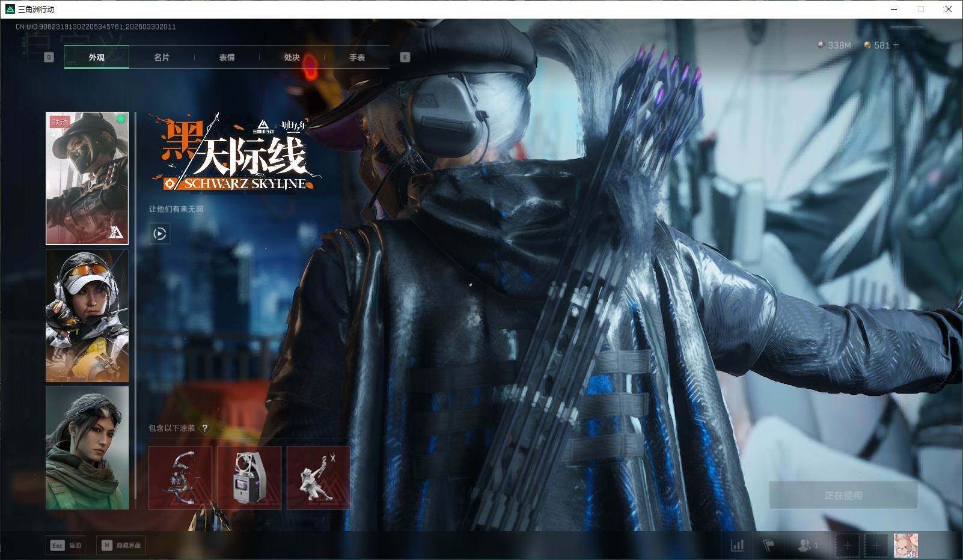Expand the first invite slot with plus sign
The width and height of the screenshot is (963, 560).
pos(848,545)
